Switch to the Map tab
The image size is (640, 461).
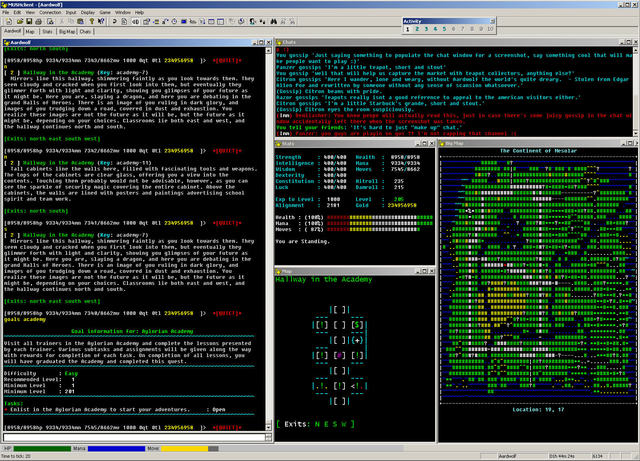(30, 31)
